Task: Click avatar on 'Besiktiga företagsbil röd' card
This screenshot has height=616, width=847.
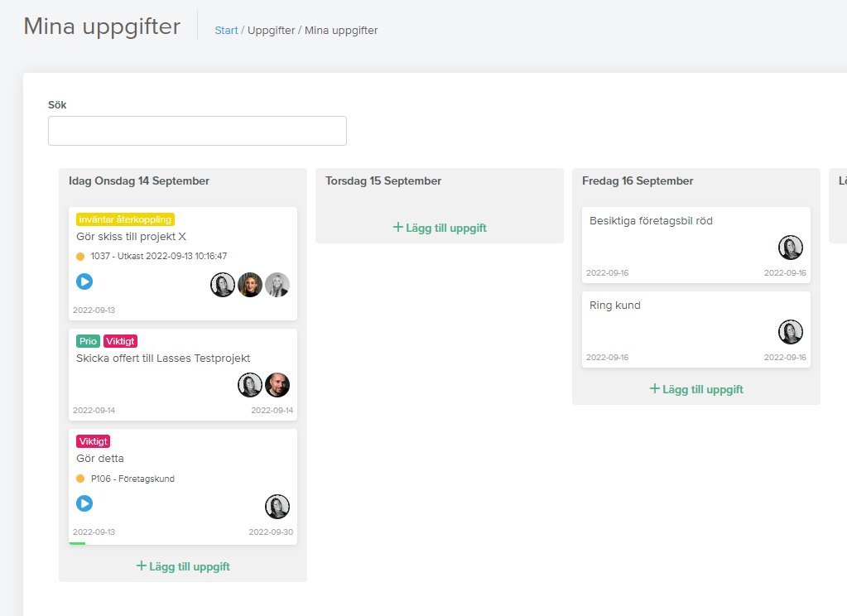Action: (790, 248)
